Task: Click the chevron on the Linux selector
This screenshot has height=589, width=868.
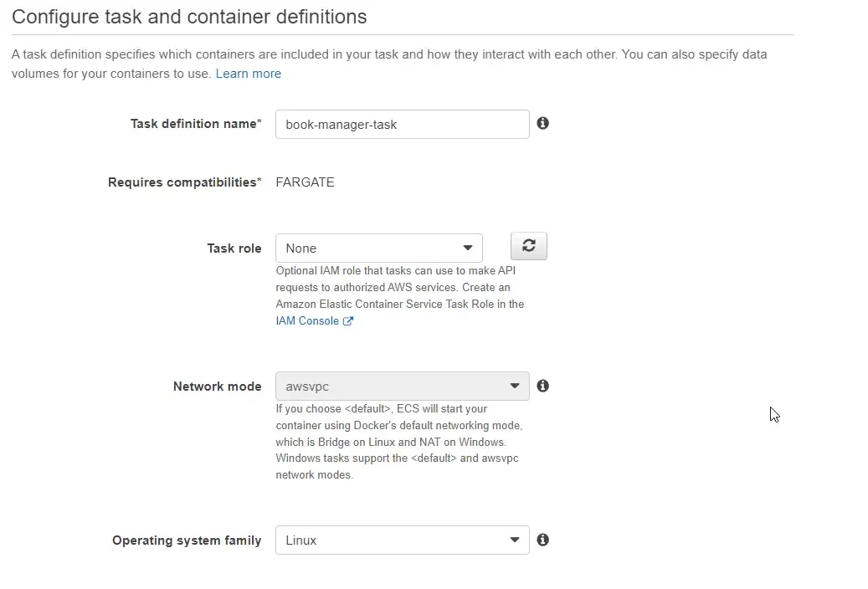Action: (x=514, y=540)
